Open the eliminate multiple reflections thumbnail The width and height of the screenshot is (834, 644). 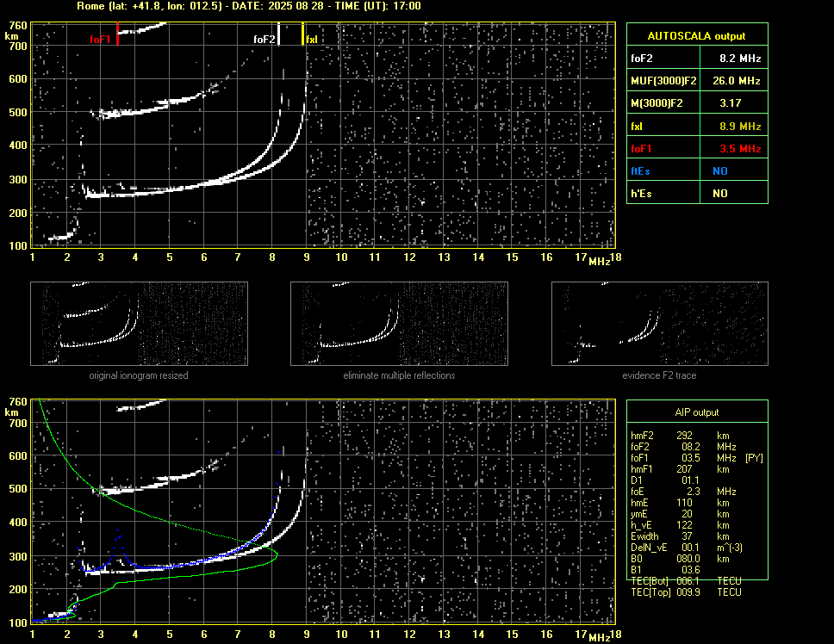pos(399,324)
